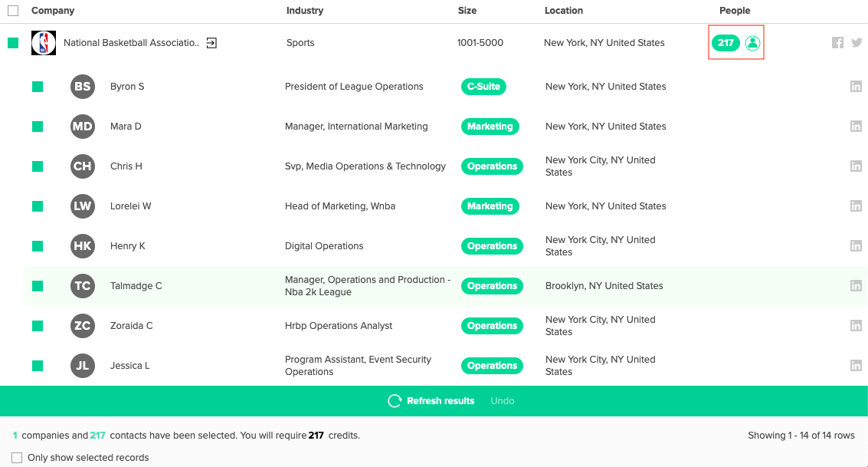This screenshot has height=467, width=868.
Task: Open Mara D LinkedIn profile icon
Action: click(856, 127)
